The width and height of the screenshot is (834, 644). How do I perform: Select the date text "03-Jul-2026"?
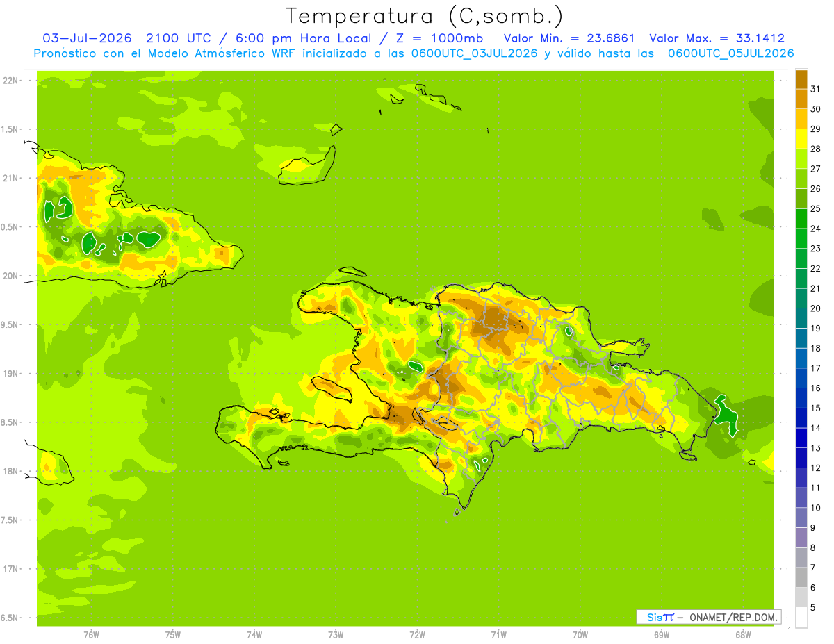coord(87,38)
